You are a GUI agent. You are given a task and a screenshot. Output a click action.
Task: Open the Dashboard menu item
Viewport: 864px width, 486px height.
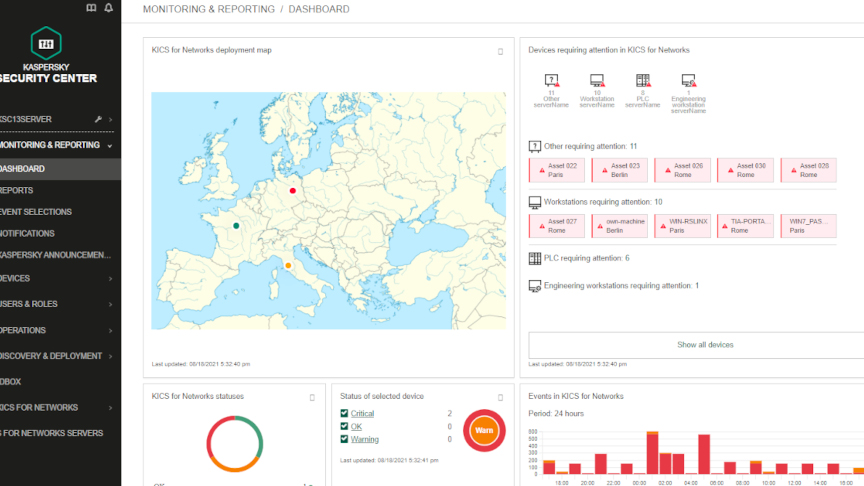click(x=60, y=169)
